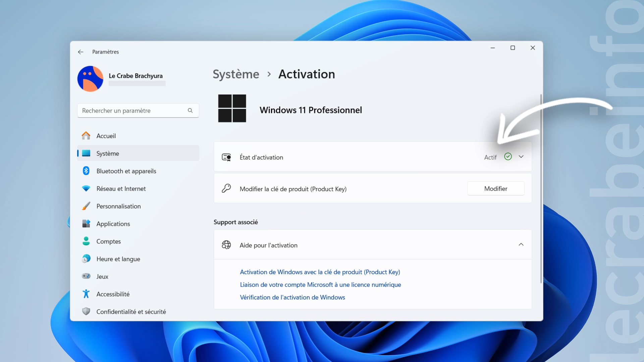
Task: Click the Bluetooth et appareils icon
Action: [x=86, y=171]
